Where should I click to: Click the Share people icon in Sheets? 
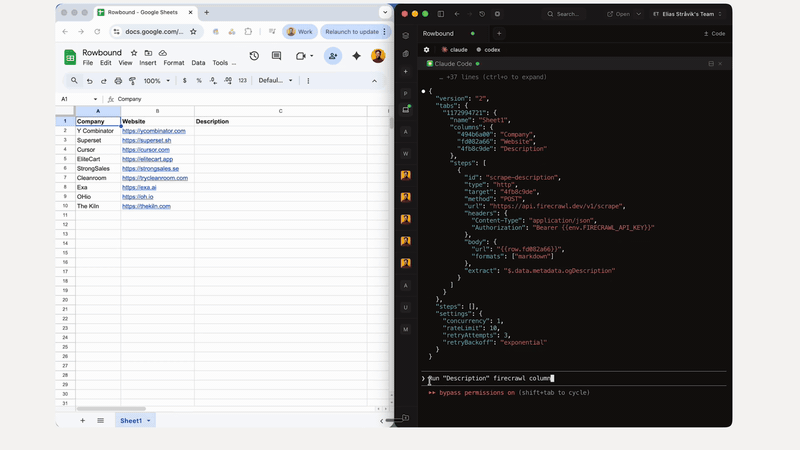tap(333, 56)
